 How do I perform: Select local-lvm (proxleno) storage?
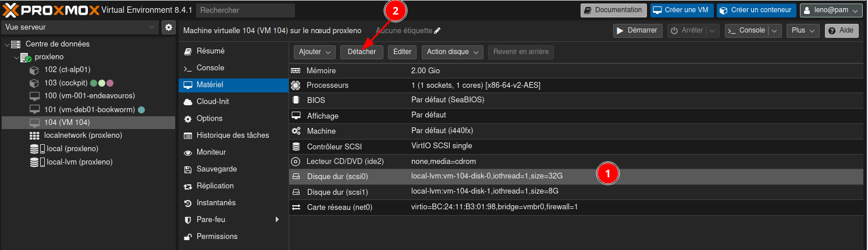point(79,162)
